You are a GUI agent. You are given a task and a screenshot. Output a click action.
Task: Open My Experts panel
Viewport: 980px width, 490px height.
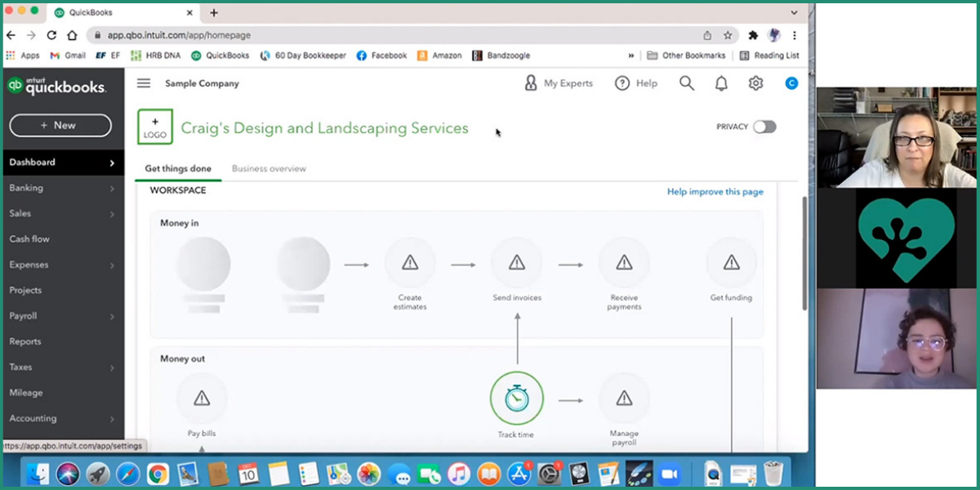click(x=559, y=83)
